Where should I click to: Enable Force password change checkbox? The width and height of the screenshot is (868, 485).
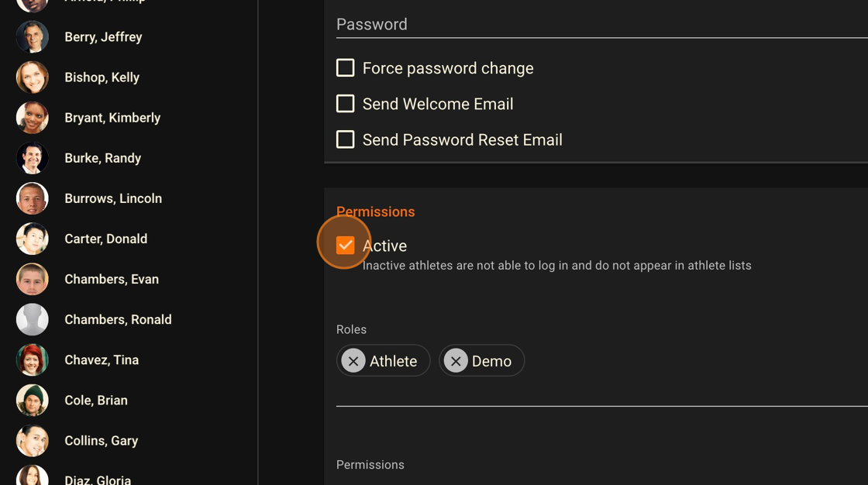click(346, 68)
